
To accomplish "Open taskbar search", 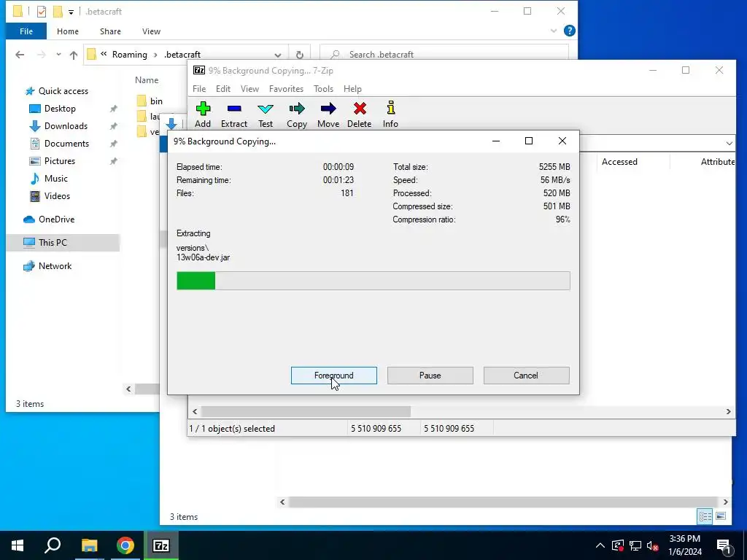I will pyautogui.click(x=53, y=545).
